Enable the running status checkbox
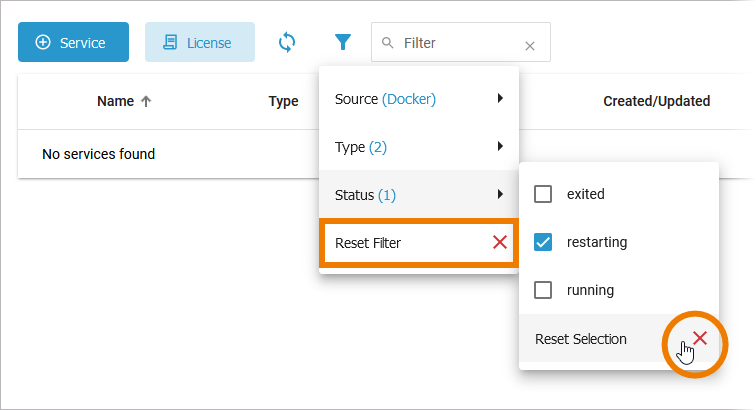The width and height of the screenshot is (756, 410). coord(543,290)
